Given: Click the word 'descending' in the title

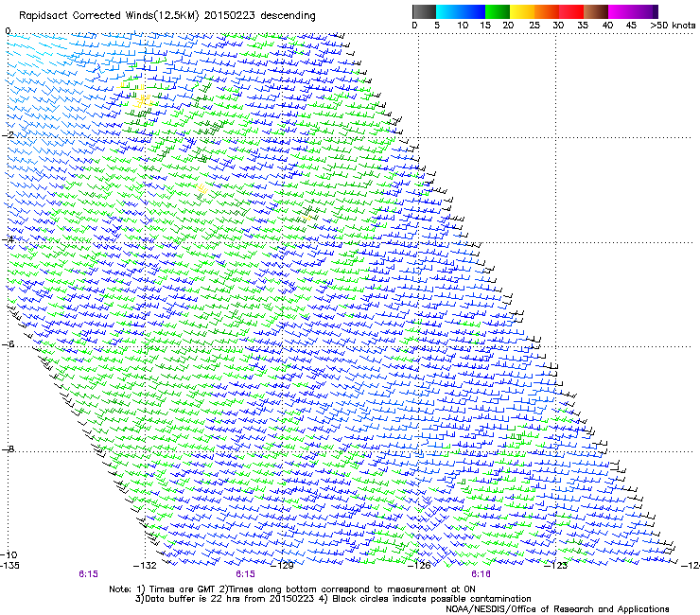Looking at the screenshot, I should coord(288,16).
